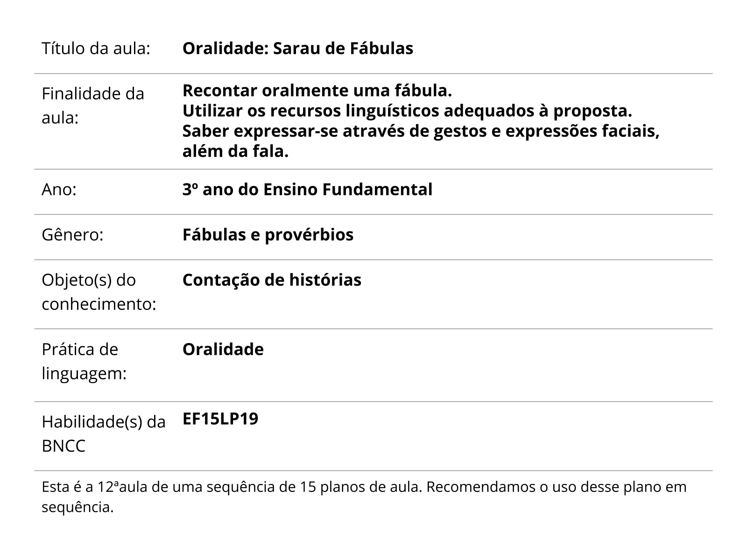Open the BNCC code 'EF15LP19'
Viewport: 747px width, 560px height.
pos(220,419)
